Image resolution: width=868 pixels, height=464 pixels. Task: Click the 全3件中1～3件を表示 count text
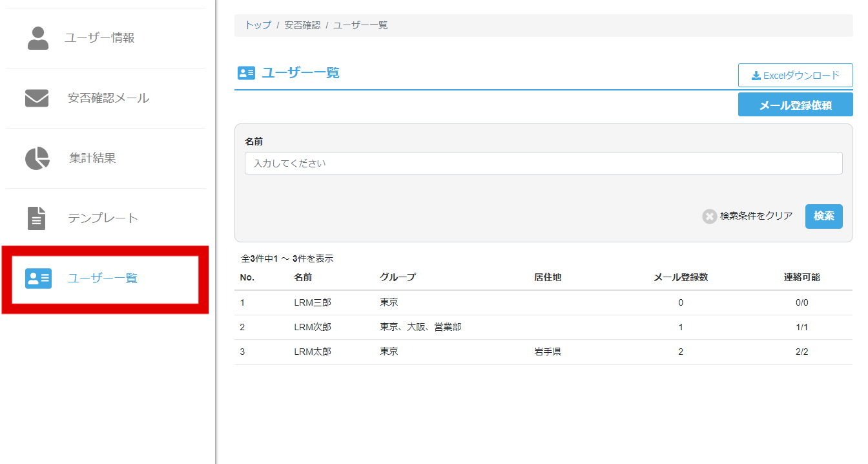287,258
